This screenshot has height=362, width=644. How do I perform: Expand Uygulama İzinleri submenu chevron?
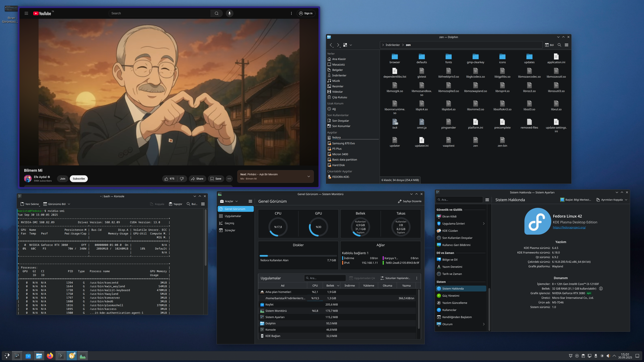pos(484,224)
